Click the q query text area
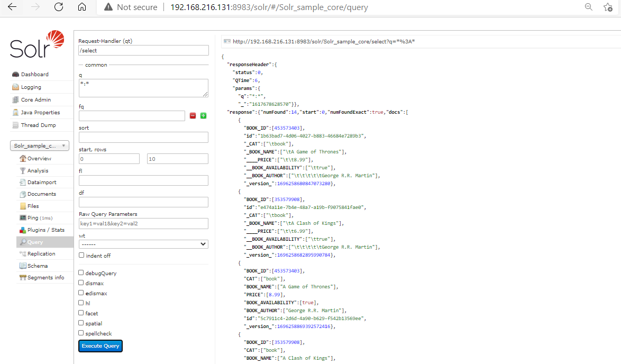The width and height of the screenshot is (621, 364). [x=143, y=88]
